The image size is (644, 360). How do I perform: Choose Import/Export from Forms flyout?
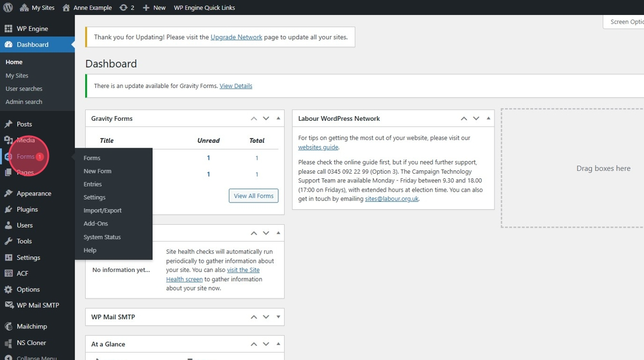[x=103, y=210]
